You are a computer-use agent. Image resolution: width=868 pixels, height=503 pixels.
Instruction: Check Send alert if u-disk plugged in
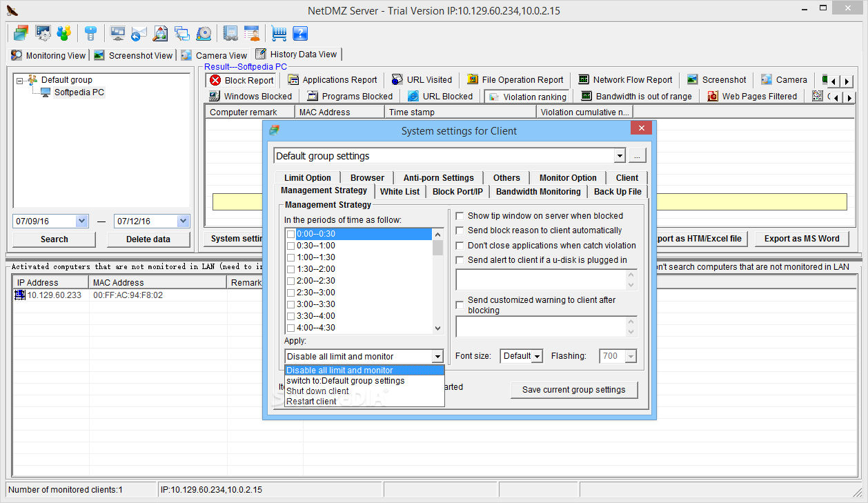click(460, 260)
